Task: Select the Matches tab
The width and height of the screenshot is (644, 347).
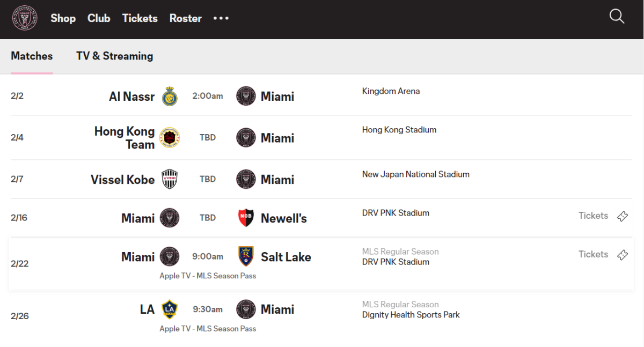Action: [x=32, y=56]
